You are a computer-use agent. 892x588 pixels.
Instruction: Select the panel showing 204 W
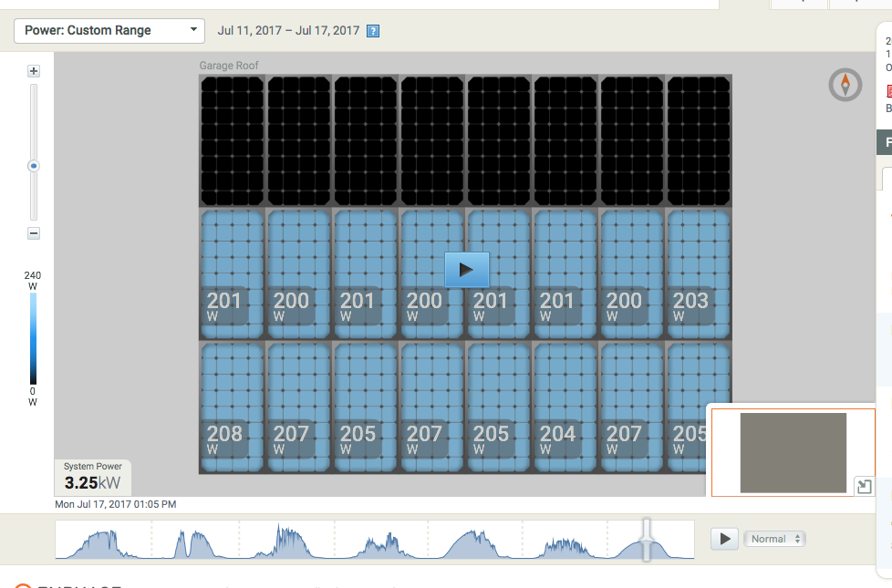coord(565,407)
